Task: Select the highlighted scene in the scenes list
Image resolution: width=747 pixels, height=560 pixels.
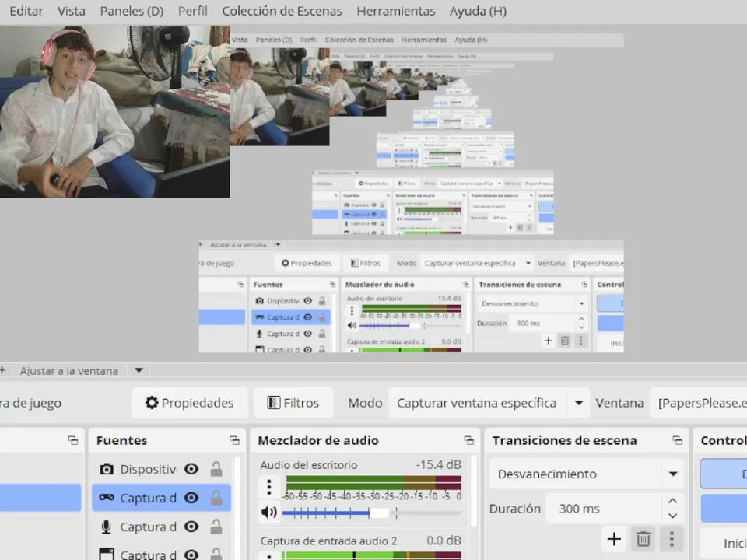Action: (x=40, y=498)
